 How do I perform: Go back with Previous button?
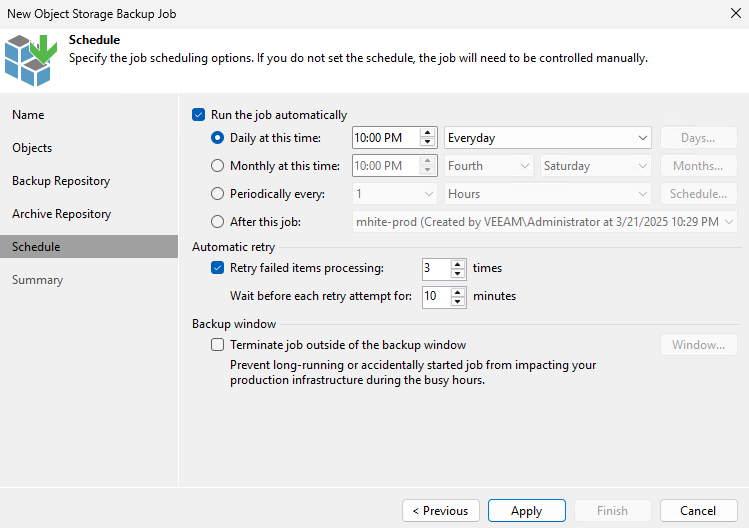click(440, 511)
